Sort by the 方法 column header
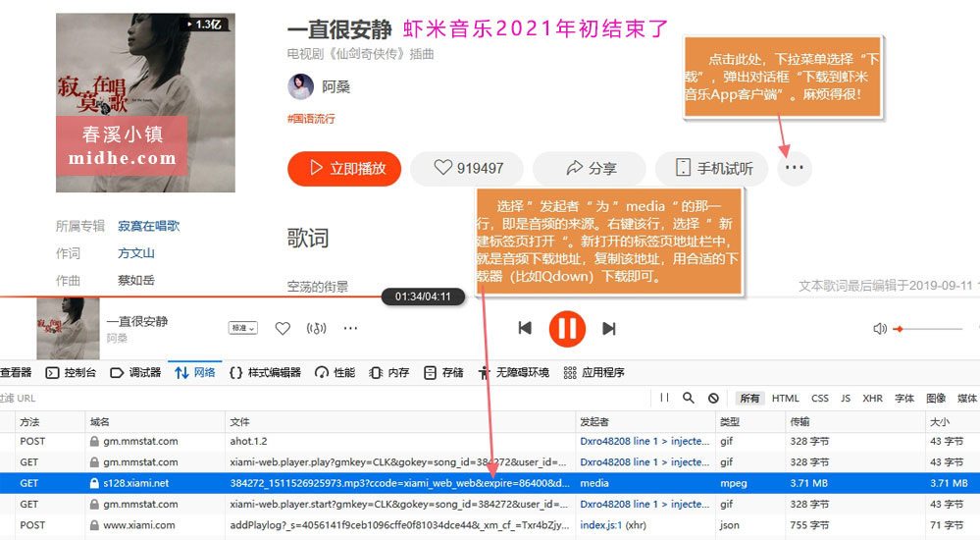980x540 pixels. coord(49,422)
